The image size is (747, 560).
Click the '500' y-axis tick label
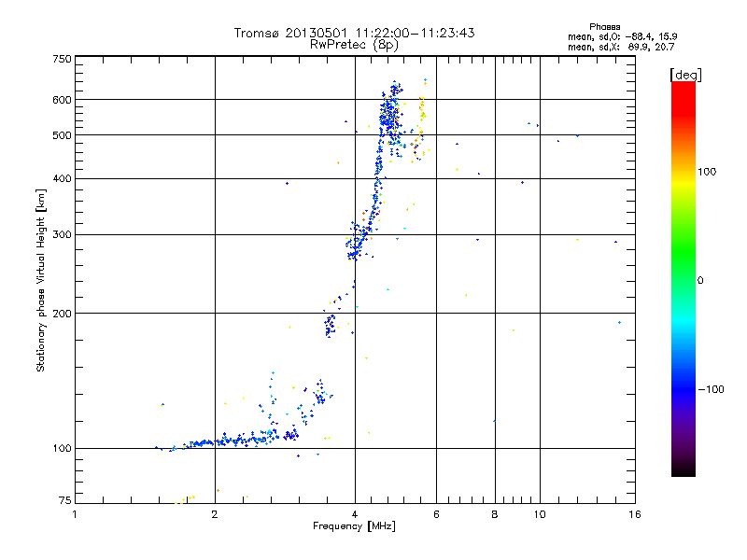(62, 135)
